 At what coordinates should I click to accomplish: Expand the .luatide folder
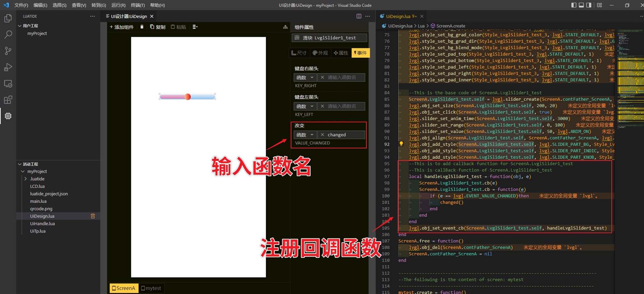[25, 179]
